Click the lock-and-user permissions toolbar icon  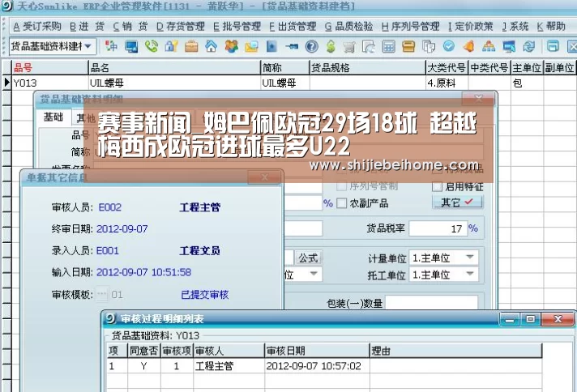click(171, 46)
